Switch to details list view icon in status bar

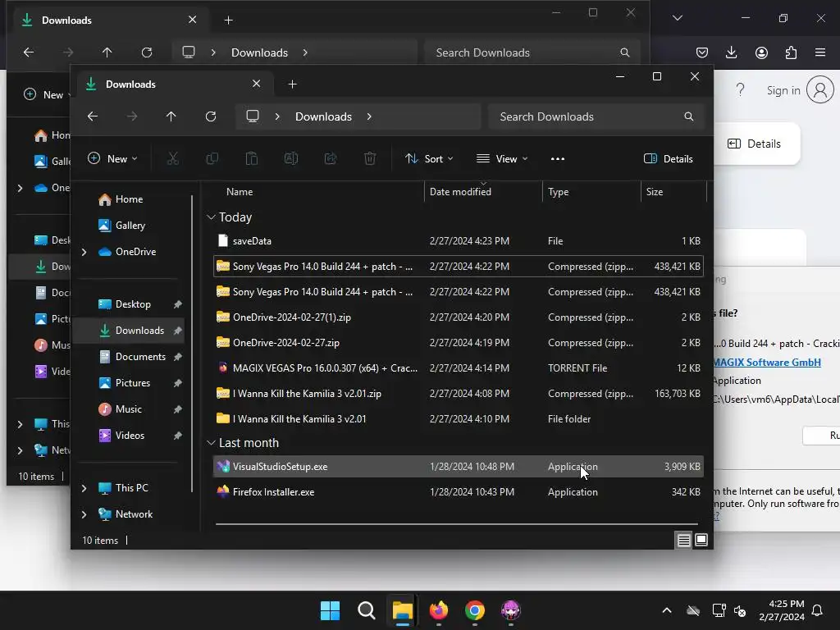(x=683, y=540)
